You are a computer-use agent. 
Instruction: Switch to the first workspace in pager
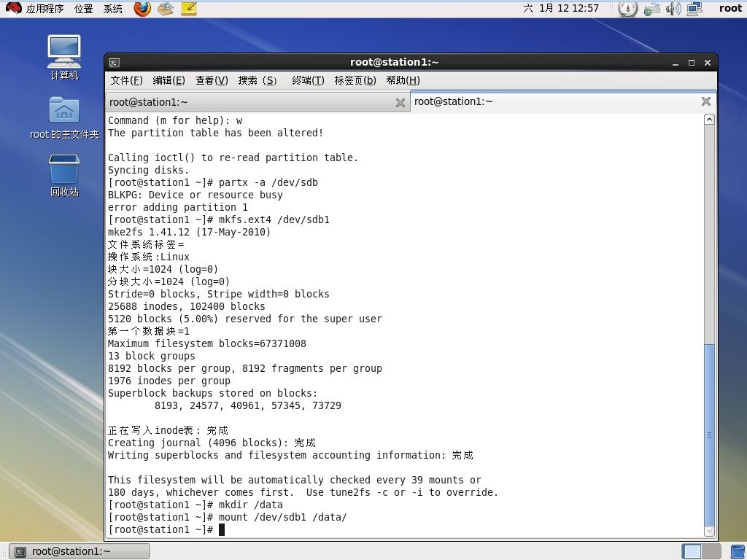[692, 551]
